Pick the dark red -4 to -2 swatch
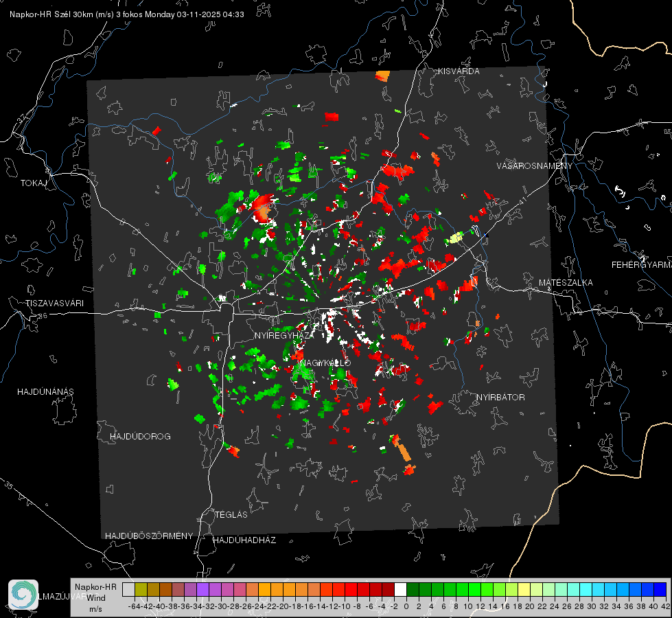The height and width of the screenshot is (618, 672). 388,590
